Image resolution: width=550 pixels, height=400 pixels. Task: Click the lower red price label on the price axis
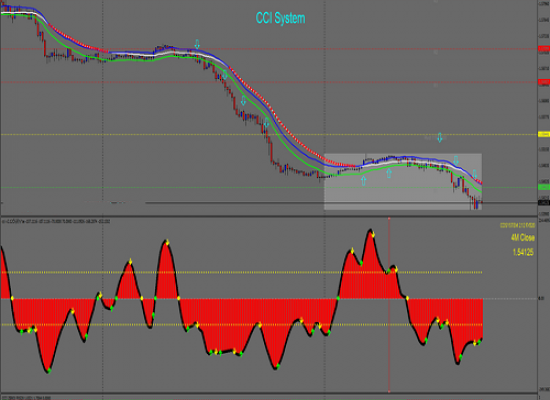[x=544, y=82]
